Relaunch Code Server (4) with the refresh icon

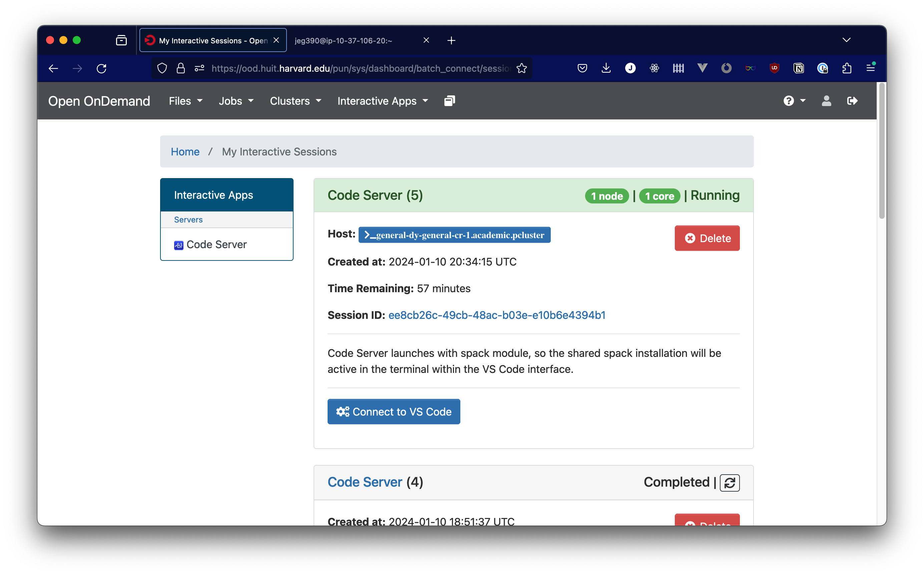(729, 483)
